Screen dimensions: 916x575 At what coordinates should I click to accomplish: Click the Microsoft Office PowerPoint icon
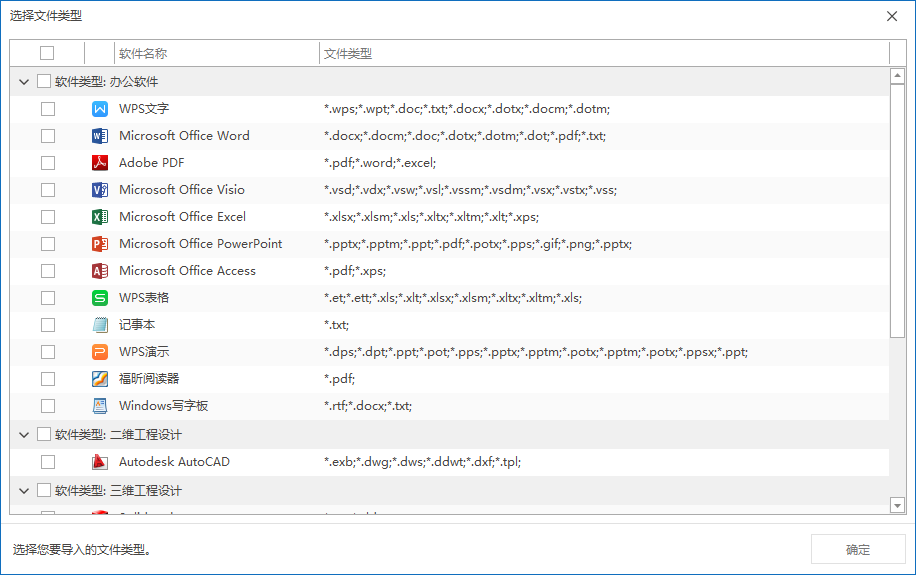point(100,244)
